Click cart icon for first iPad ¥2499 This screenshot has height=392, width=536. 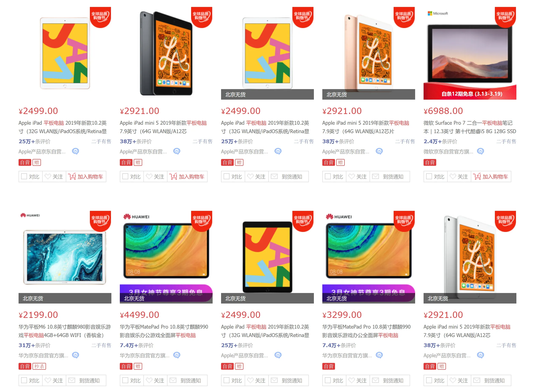(x=72, y=176)
